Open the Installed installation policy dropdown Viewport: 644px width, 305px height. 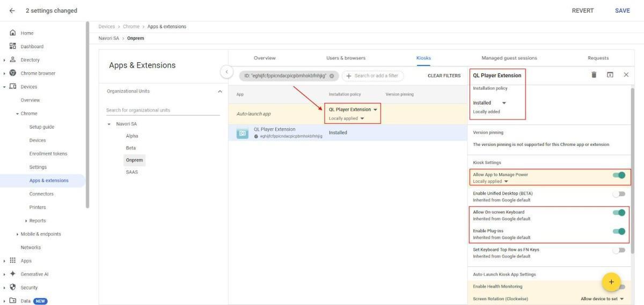[x=489, y=103]
